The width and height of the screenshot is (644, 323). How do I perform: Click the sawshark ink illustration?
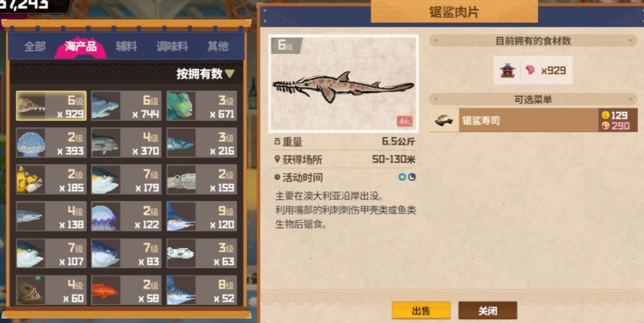point(343,83)
